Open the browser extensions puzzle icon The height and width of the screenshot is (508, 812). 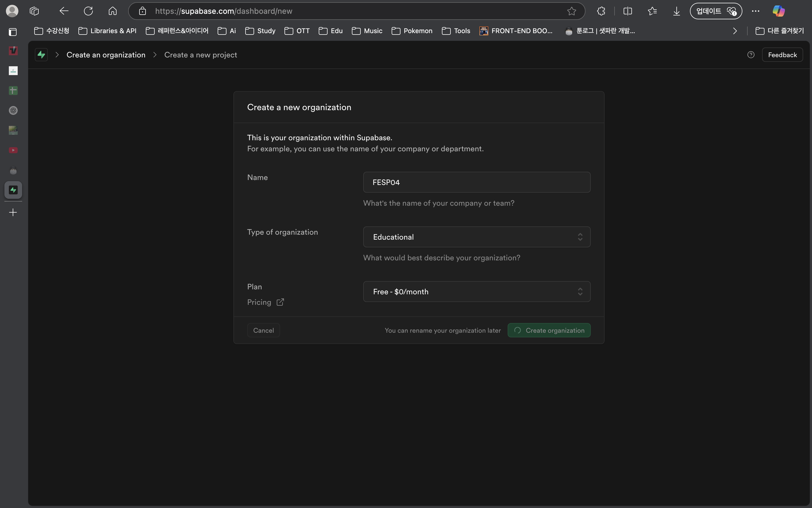(x=601, y=11)
